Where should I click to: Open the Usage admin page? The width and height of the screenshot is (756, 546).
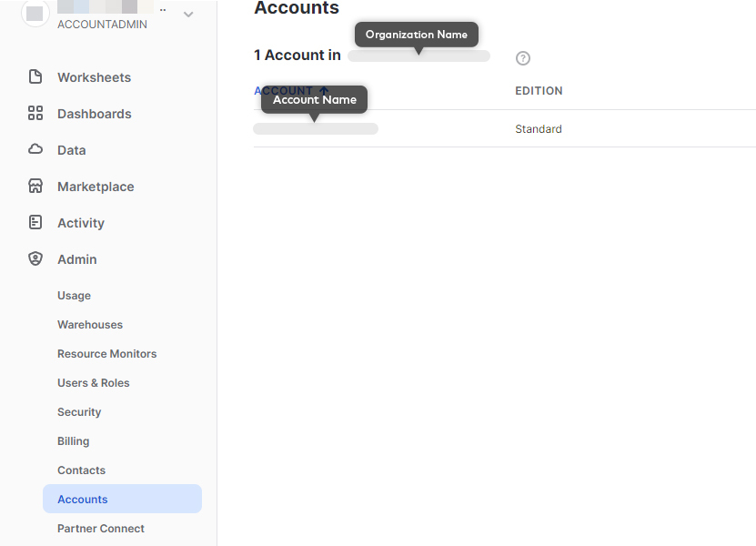(x=74, y=296)
